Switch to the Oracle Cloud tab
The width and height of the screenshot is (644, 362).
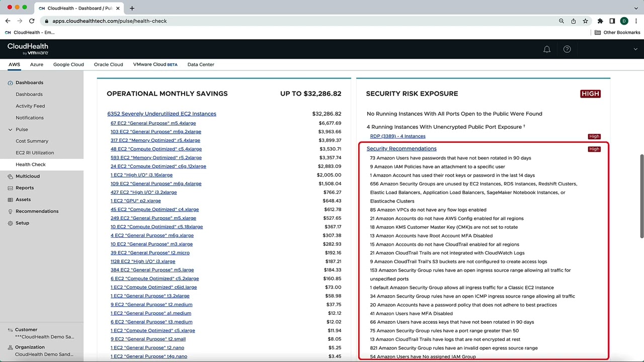tap(108, 64)
